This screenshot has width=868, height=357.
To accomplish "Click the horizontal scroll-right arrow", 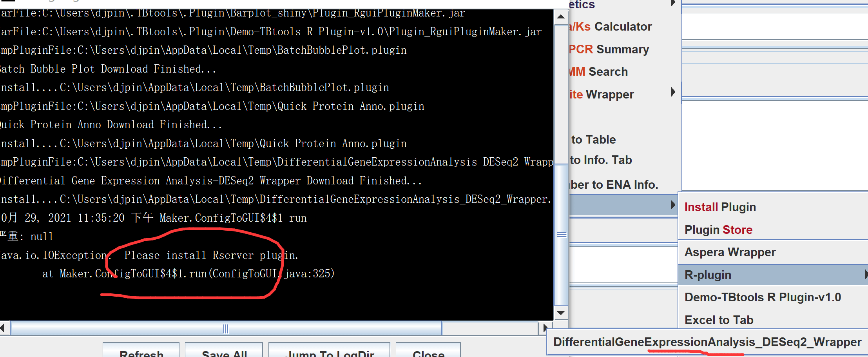I will 545,328.
